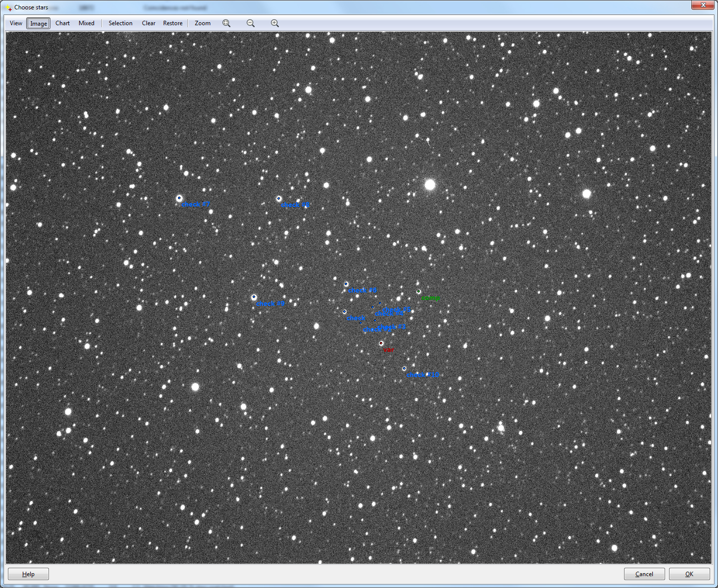Select the green comp star marker

(x=418, y=292)
